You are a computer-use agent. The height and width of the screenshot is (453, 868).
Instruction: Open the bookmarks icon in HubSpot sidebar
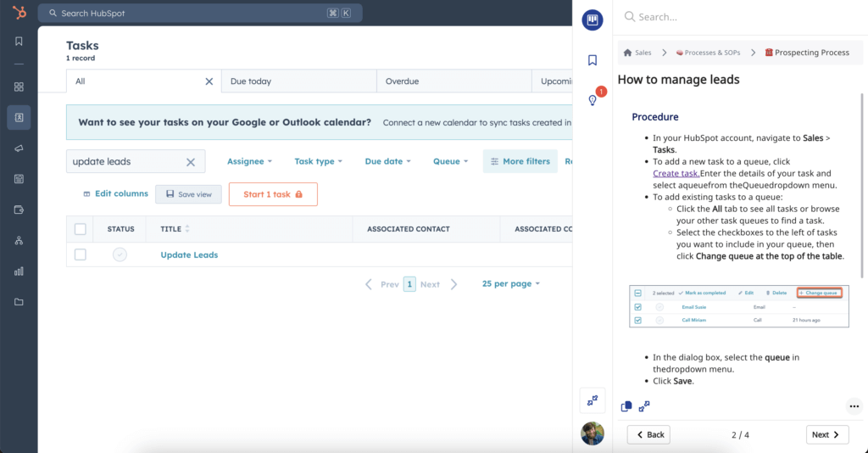(x=19, y=42)
